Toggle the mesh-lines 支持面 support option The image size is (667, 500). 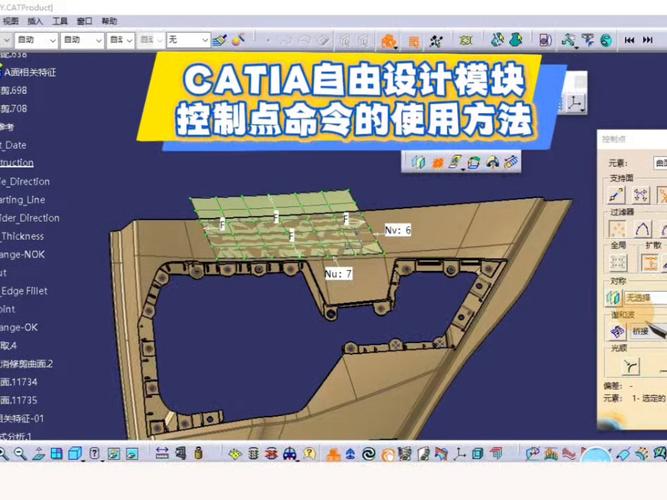[x=640, y=195]
